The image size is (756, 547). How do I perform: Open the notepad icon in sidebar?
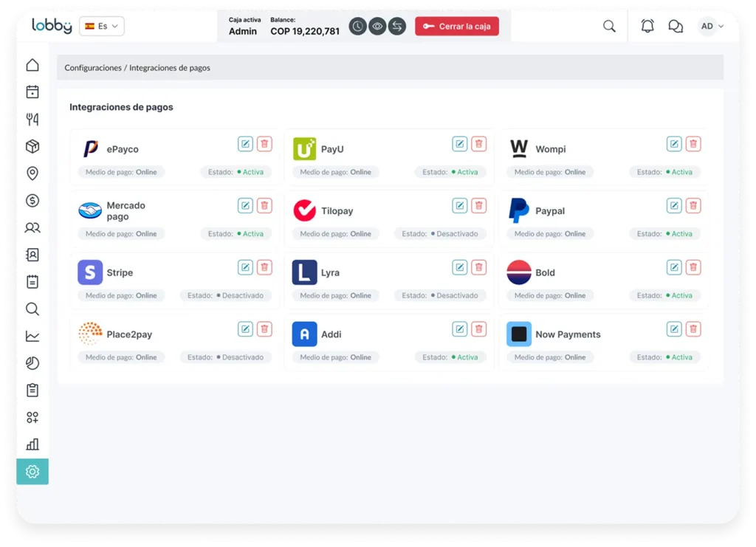(x=32, y=281)
